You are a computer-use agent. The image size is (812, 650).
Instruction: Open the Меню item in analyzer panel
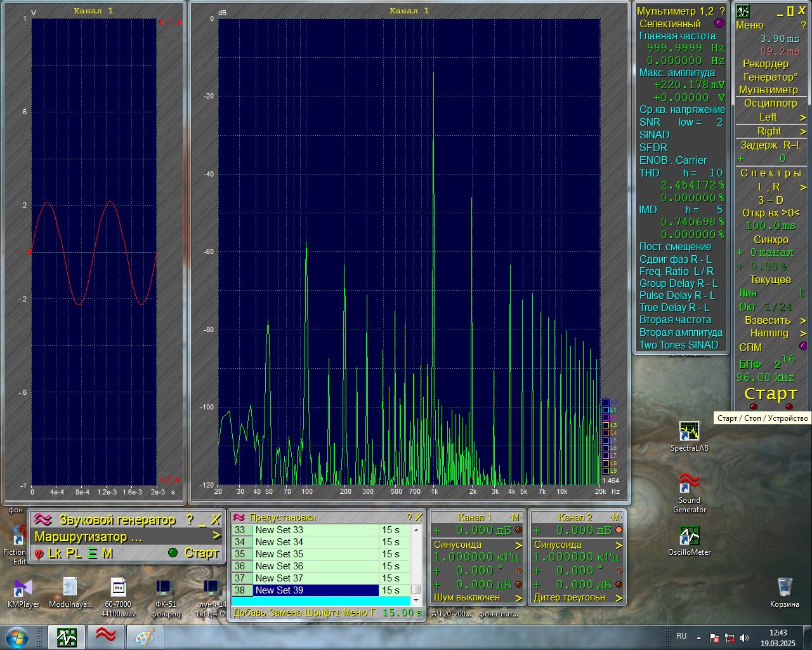pyautogui.click(x=749, y=25)
